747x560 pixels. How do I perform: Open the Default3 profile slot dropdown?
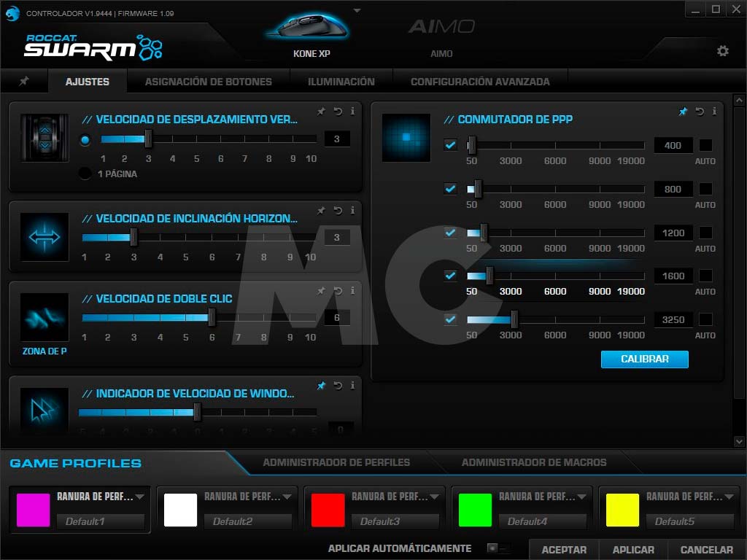point(434,497)
